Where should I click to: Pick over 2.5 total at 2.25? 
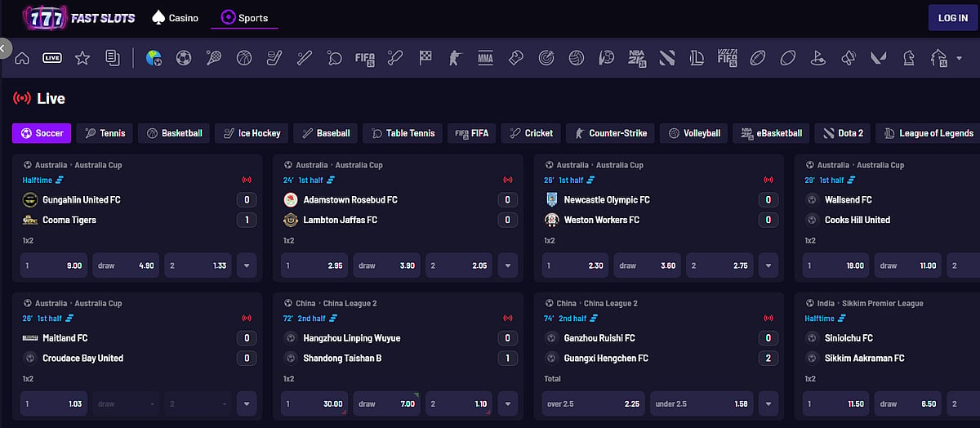click(594, 403)
